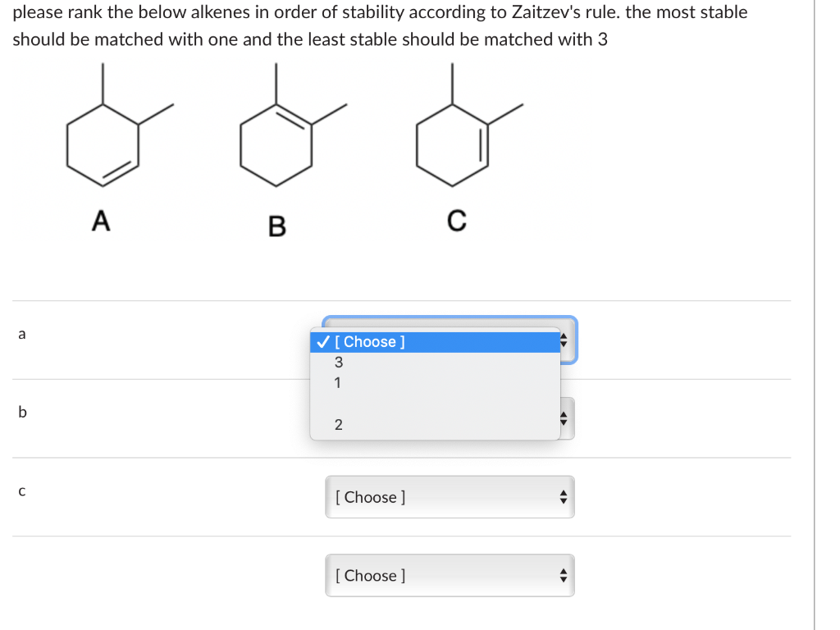Open the bottom unlabeled [Choose] dropdown
The width and height of the screenshot is (840, 630).
click(450, 575)
